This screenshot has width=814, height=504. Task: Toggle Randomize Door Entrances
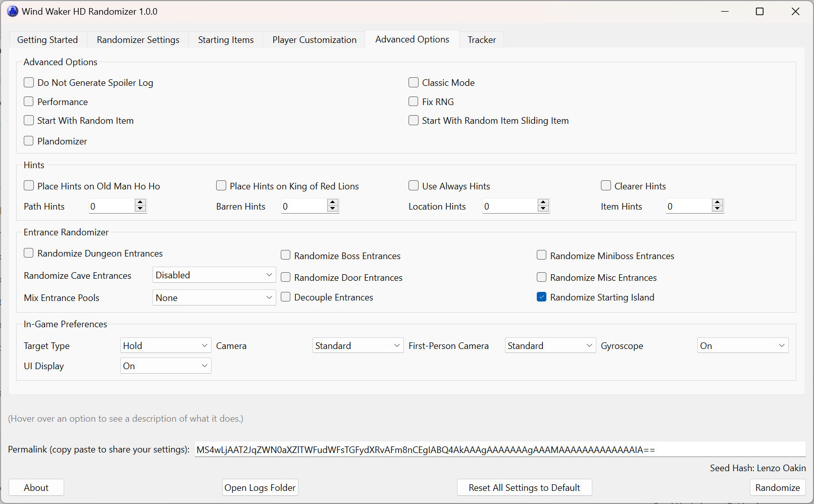click(x=286, y=277)
